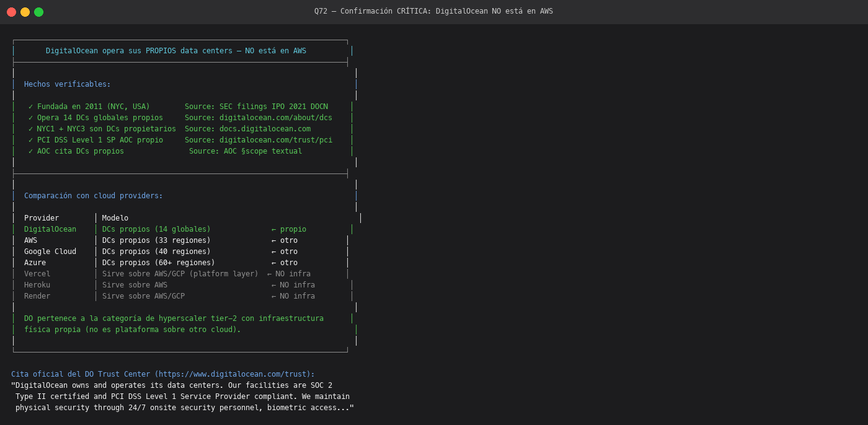Screen dimensions: 868x425
Task: Click the 'Google Cloud' provider cell
Action: point(50,252)
